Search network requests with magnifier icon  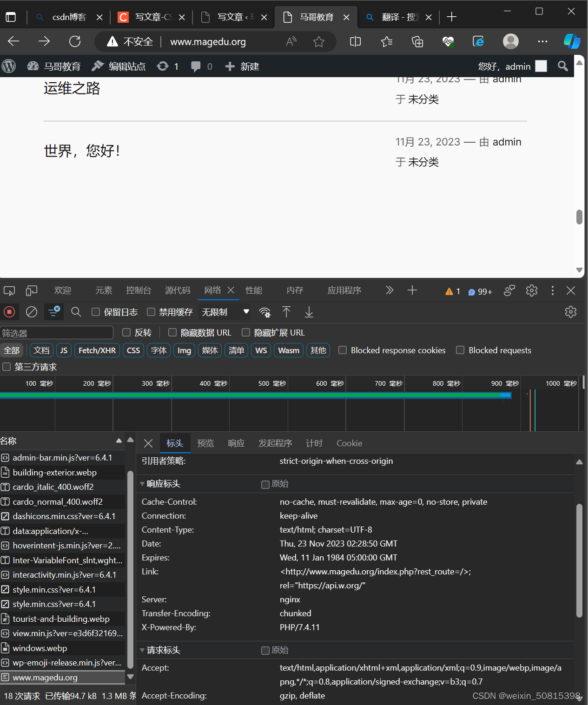pyautogui.click(x=76, y=312)
